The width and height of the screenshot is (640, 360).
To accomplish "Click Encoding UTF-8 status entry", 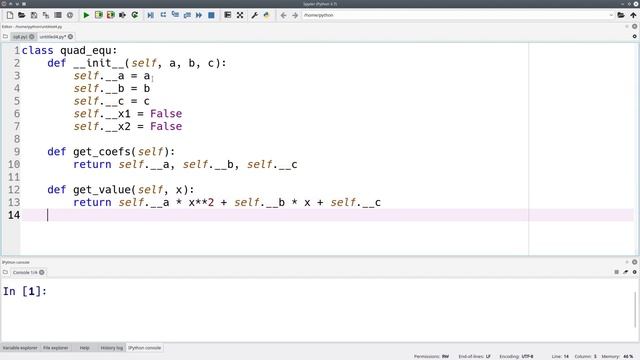I will (x=516, y=356).
